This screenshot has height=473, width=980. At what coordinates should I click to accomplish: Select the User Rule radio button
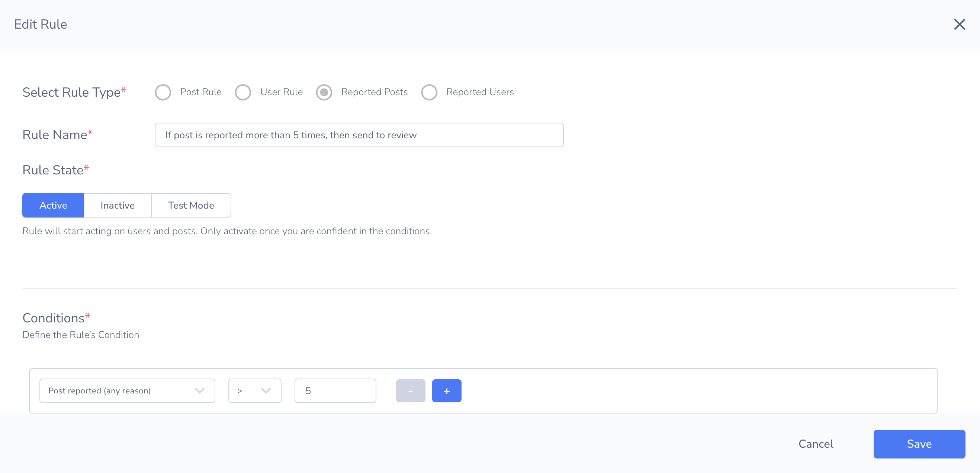coord(243,92)
